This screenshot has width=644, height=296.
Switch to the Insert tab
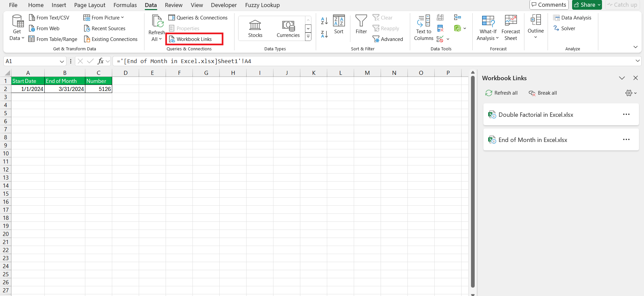coord(59,5)
